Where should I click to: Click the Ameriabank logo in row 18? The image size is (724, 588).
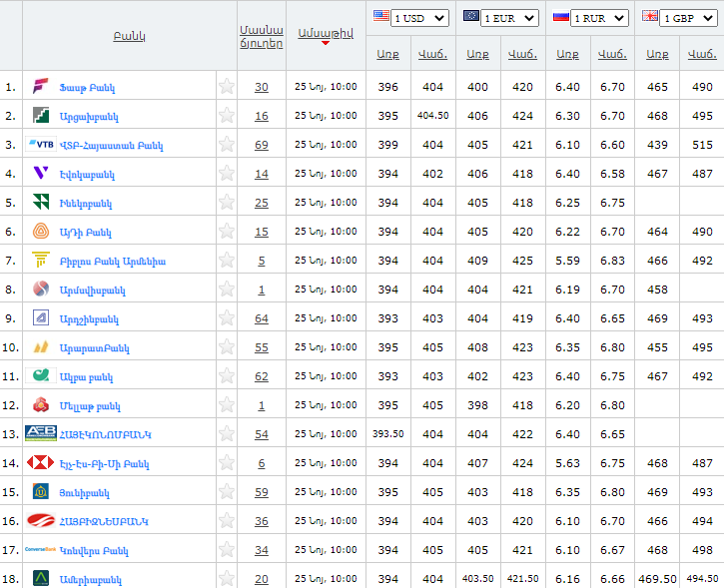[40, 579]
